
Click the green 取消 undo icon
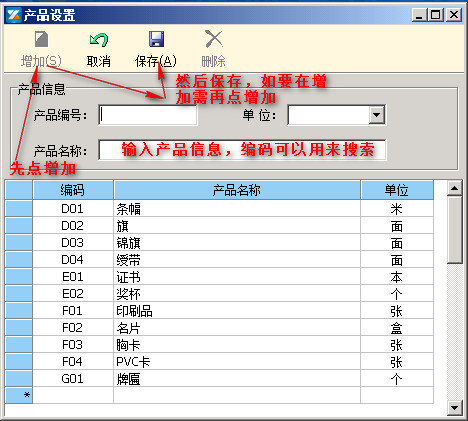coord(99,40)
